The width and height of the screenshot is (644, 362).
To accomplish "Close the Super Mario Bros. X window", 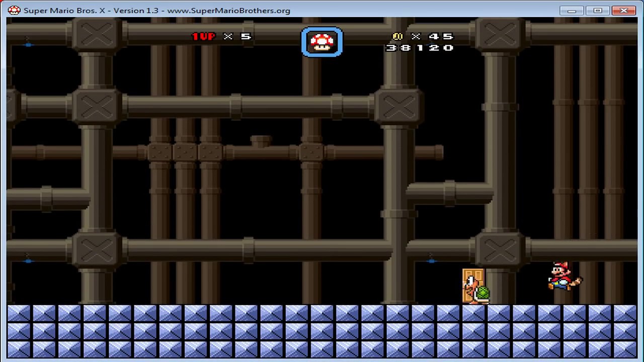I will tap(624, 11).
